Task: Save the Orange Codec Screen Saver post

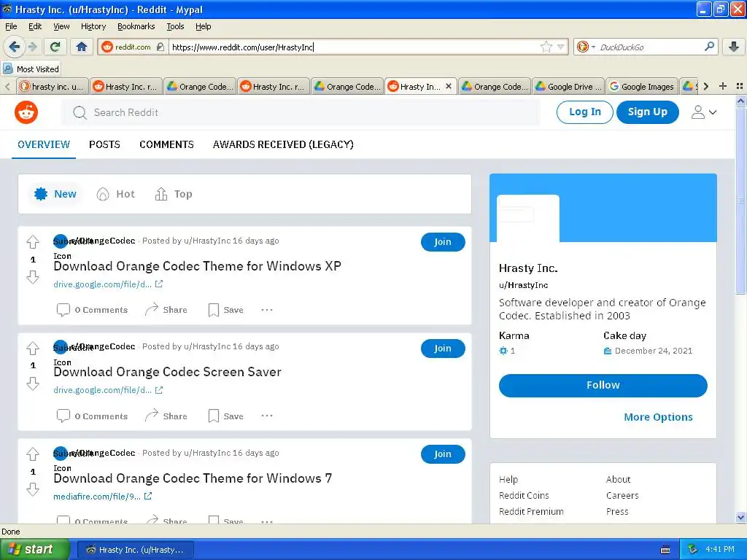Action: click(x=226, y=416)
